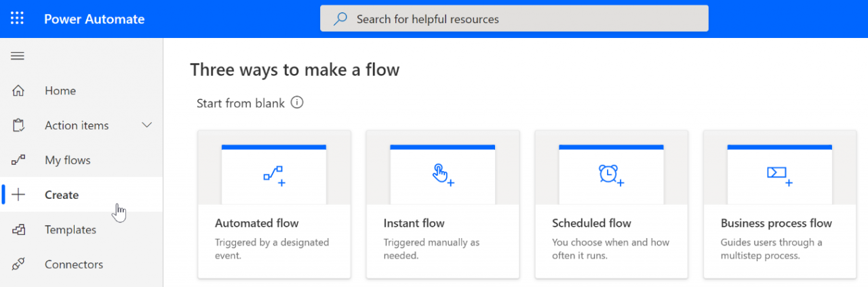Select the Scheduled flow alarm clock icon
The image size is (868, 287).
(x=611, y=175)
